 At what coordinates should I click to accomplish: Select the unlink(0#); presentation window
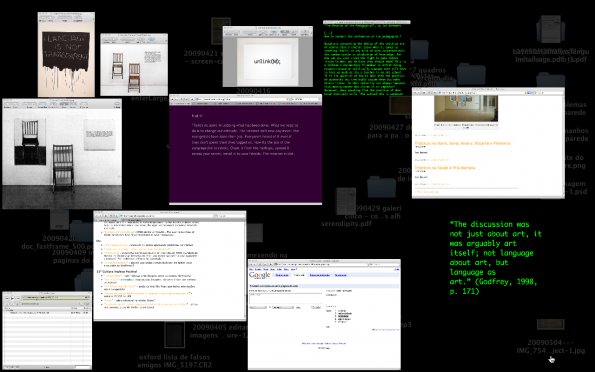coord(268,56)
